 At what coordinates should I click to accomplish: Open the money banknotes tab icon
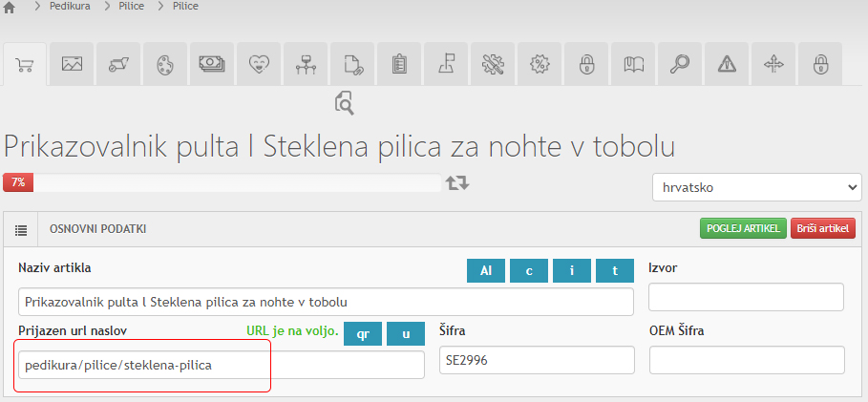[x=212, y=63]
